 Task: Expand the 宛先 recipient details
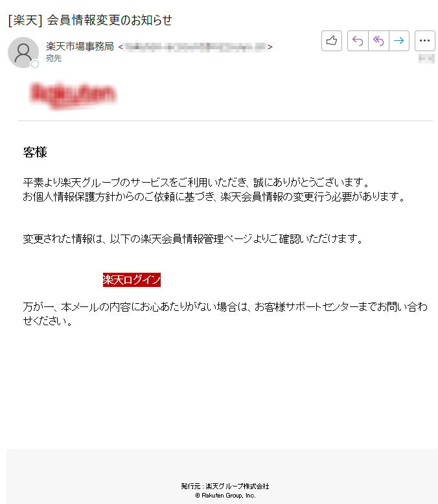(54, 58)
